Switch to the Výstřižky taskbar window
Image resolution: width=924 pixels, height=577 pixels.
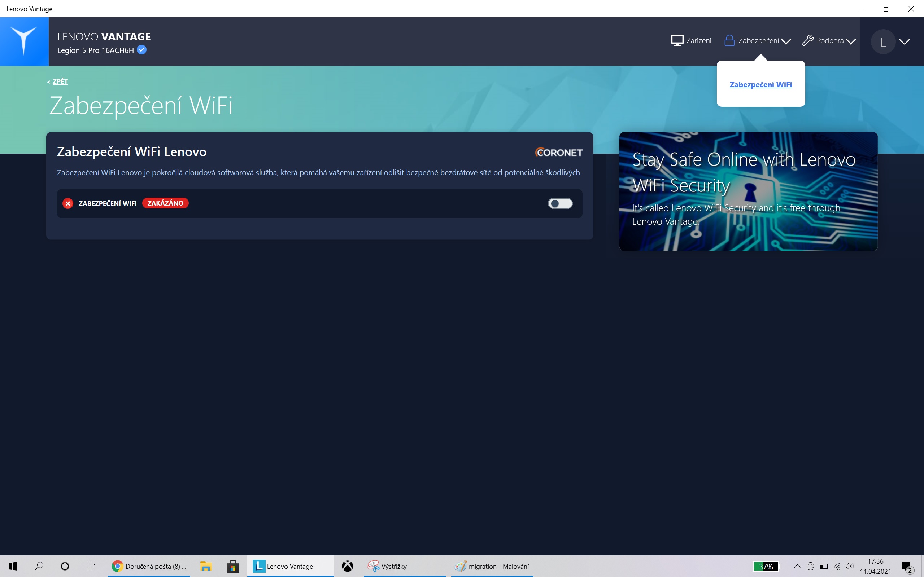point(393,566)
